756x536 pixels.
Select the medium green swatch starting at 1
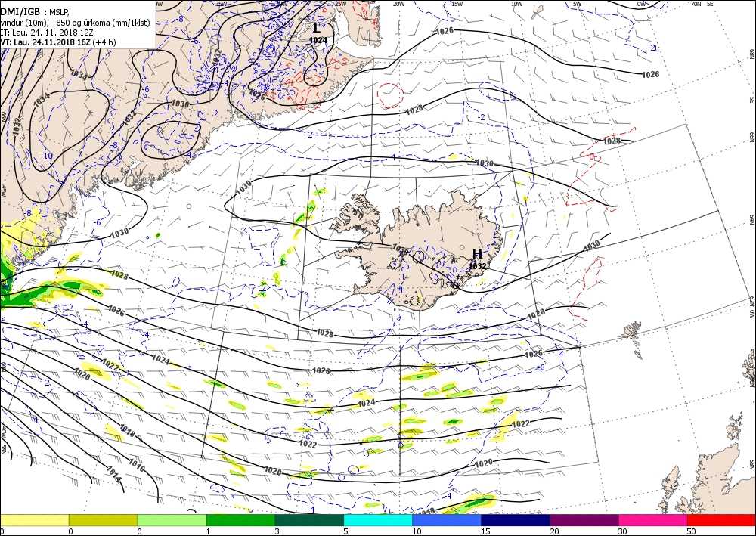click(x=240, y=520)
